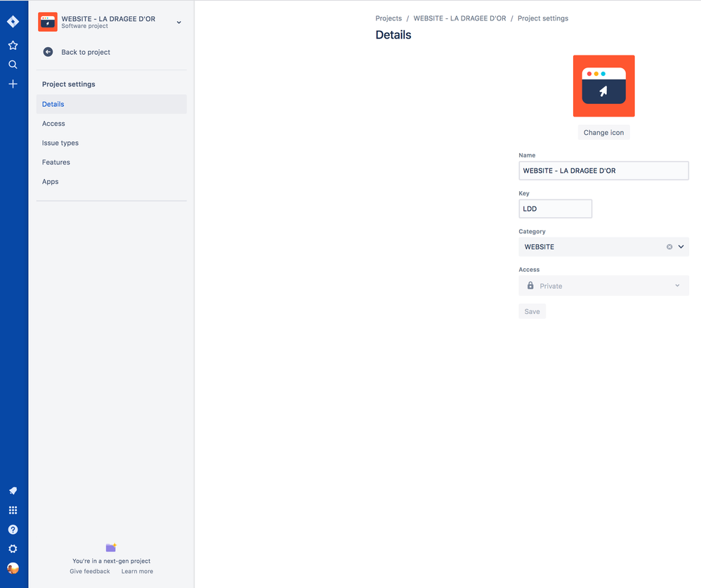The height and width of the screenshot is (588, 701).
Task: Expand project switcher chevron in sidebar
Action: pyautogui.click(x=179, y=22)
